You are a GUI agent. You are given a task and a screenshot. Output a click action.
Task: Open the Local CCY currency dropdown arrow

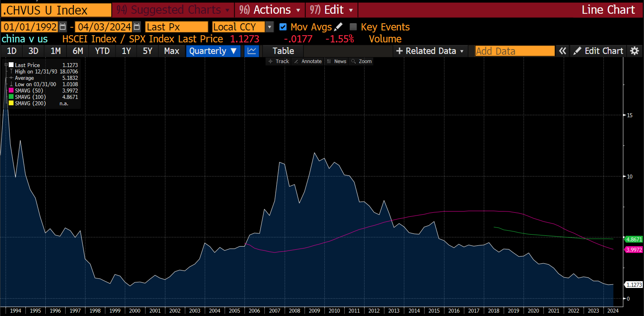coord(269,27)
